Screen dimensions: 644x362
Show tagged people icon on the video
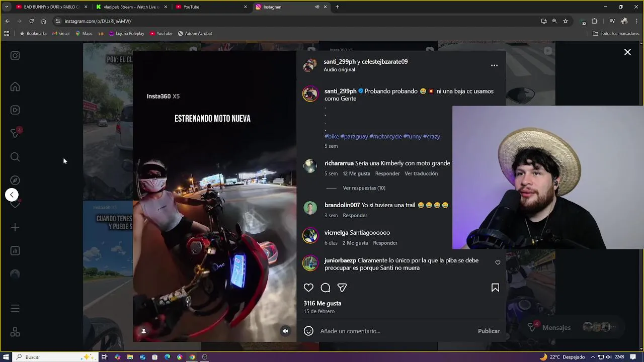coord(143,331)
